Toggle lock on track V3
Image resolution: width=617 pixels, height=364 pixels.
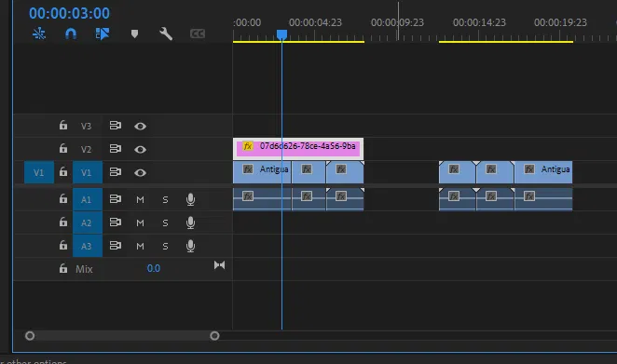tap(63, 126)
